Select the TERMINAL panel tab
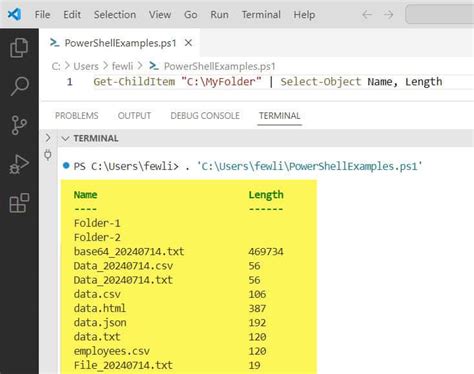 (x=280, y=116)
